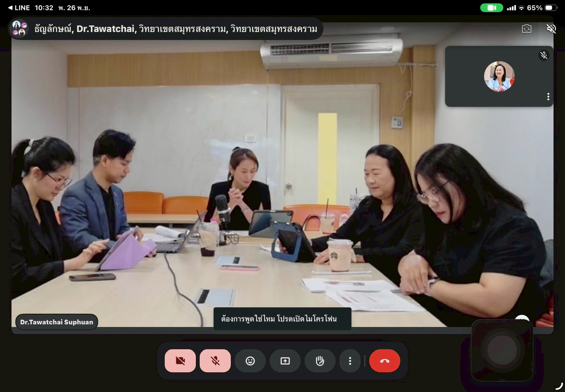Open three-dot menu on the self-view tile
Image resolution: width=565 pixels, height=392 pixels.
[x=548, y=96]
